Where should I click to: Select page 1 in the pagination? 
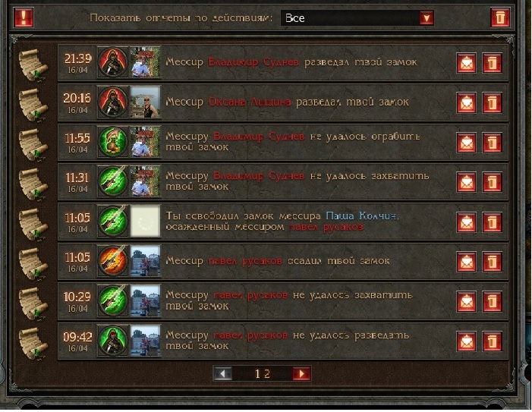[x=257, y=373]
